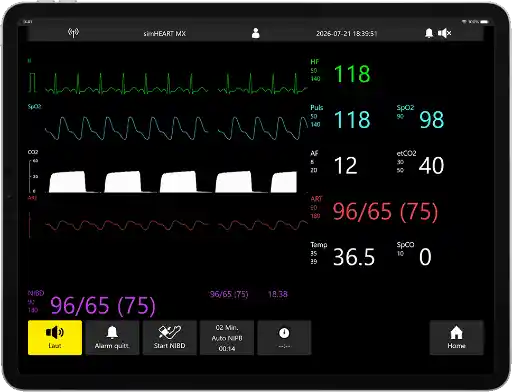
Task: Click the date and time 2026-07-21 display
Action: (346, 33)
